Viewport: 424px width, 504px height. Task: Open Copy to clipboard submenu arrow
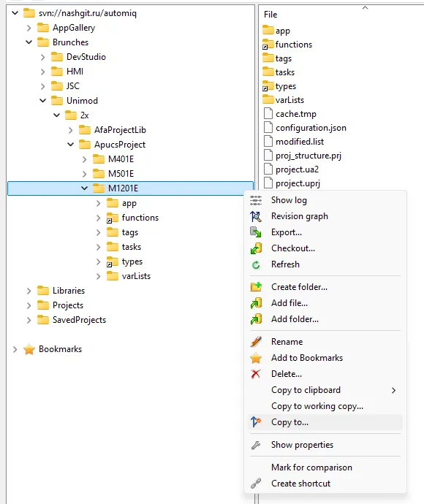point(393,390)
